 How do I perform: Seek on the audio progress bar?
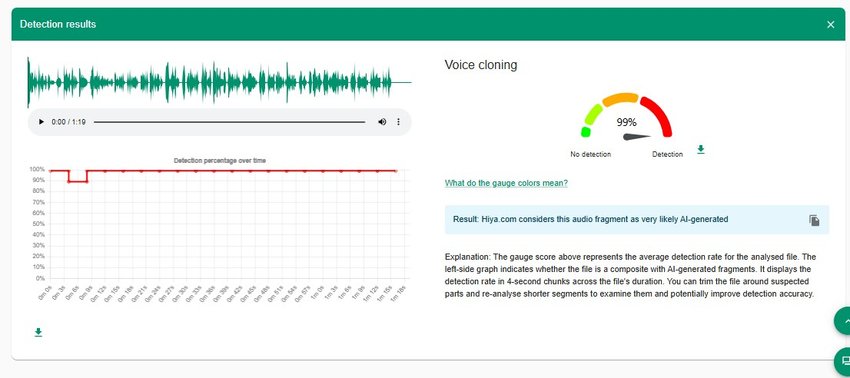click(229, 122)
